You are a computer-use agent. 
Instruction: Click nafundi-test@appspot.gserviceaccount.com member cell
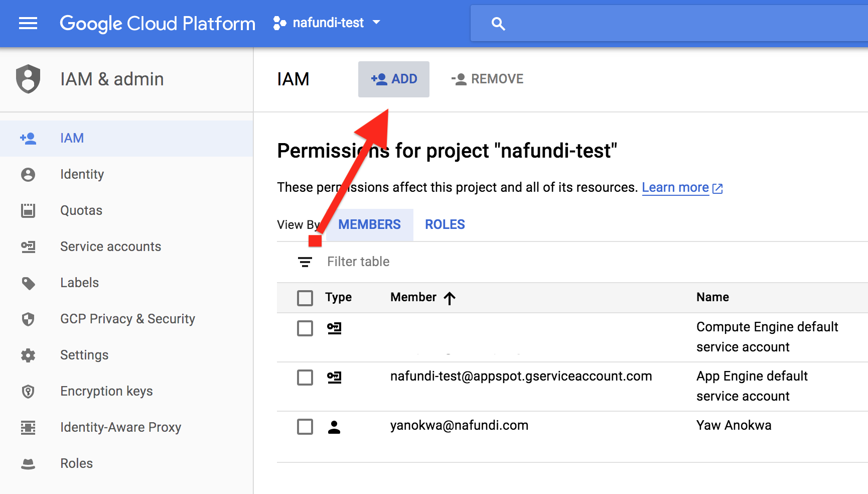click(x=521, y=376)
